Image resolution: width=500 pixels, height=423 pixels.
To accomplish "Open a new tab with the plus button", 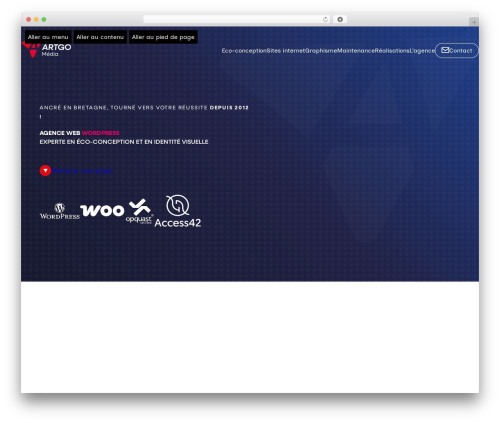I will 474,22.
